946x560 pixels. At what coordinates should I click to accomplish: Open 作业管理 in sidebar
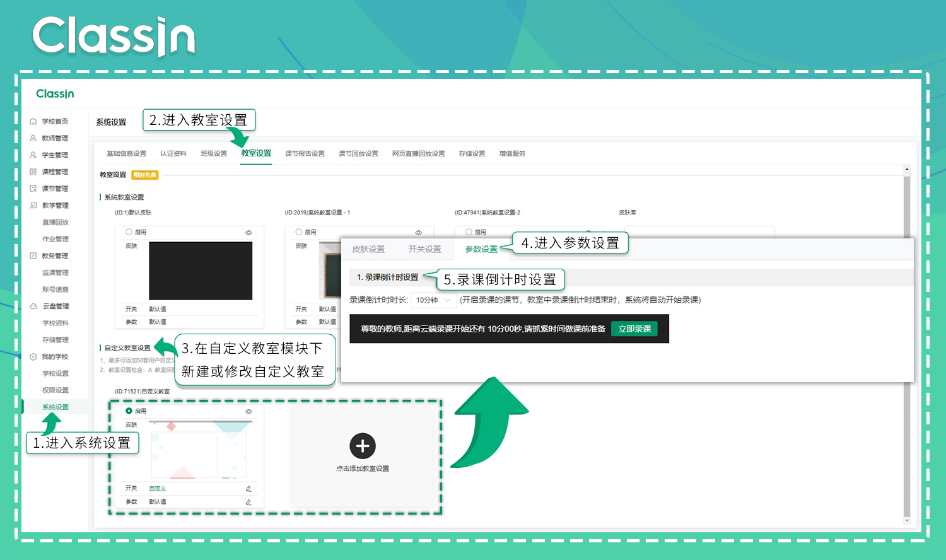pyautogui.click(x=55, y=239)
